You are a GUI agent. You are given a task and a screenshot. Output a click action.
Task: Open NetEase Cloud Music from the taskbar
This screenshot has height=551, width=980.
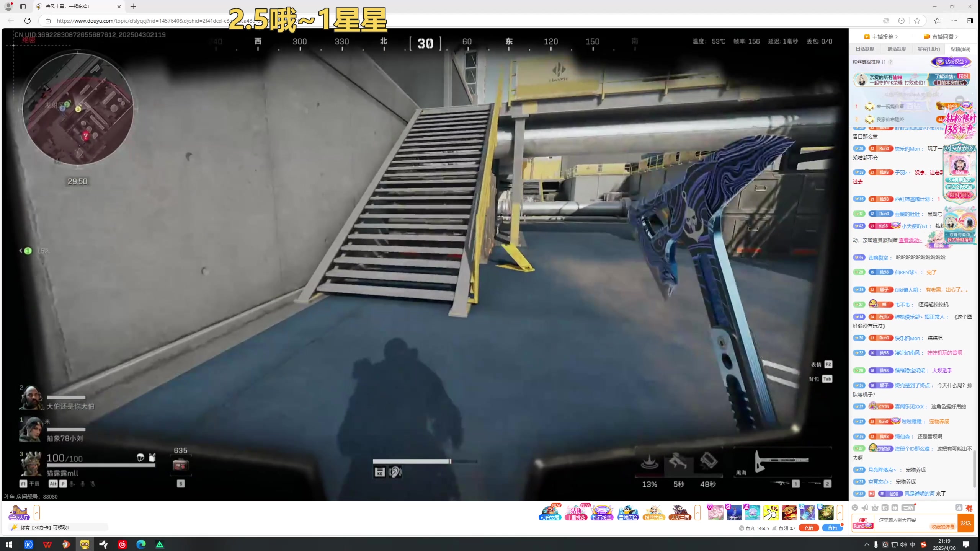122,544
